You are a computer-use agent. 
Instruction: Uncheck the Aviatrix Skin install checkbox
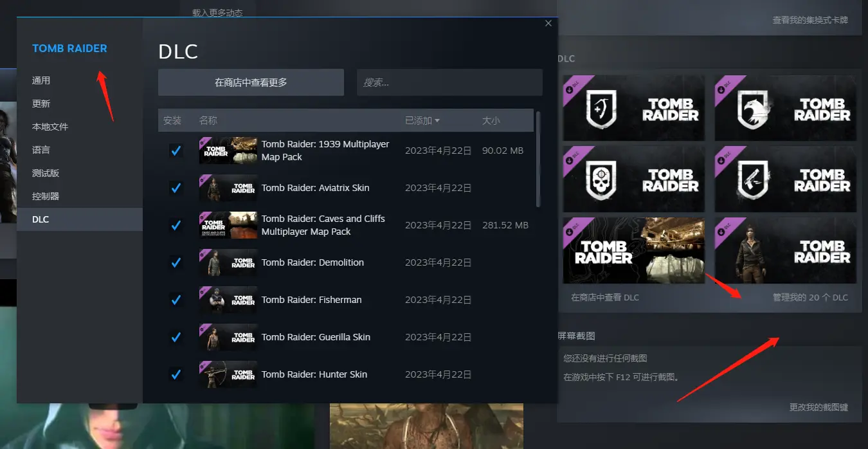point(176,188)
